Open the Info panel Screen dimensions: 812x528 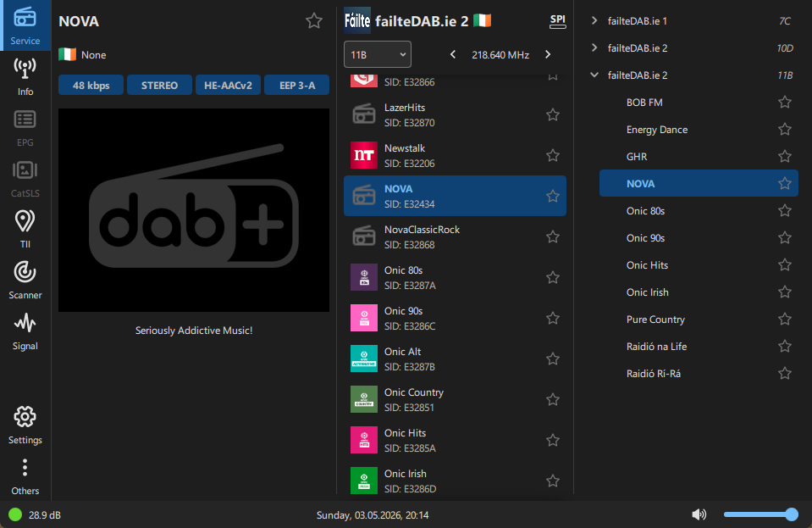click(x=25, y=76)
